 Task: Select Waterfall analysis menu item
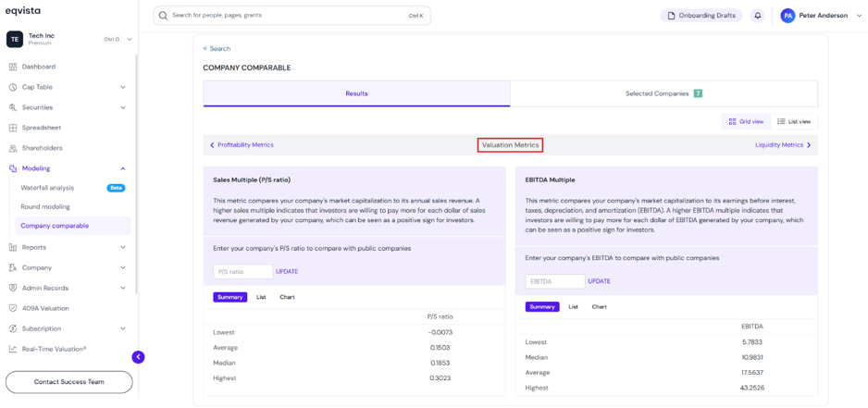[47, 188]
